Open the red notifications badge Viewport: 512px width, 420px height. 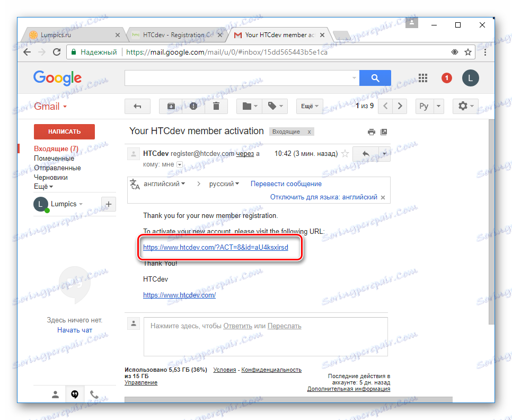tap(447, 78)
